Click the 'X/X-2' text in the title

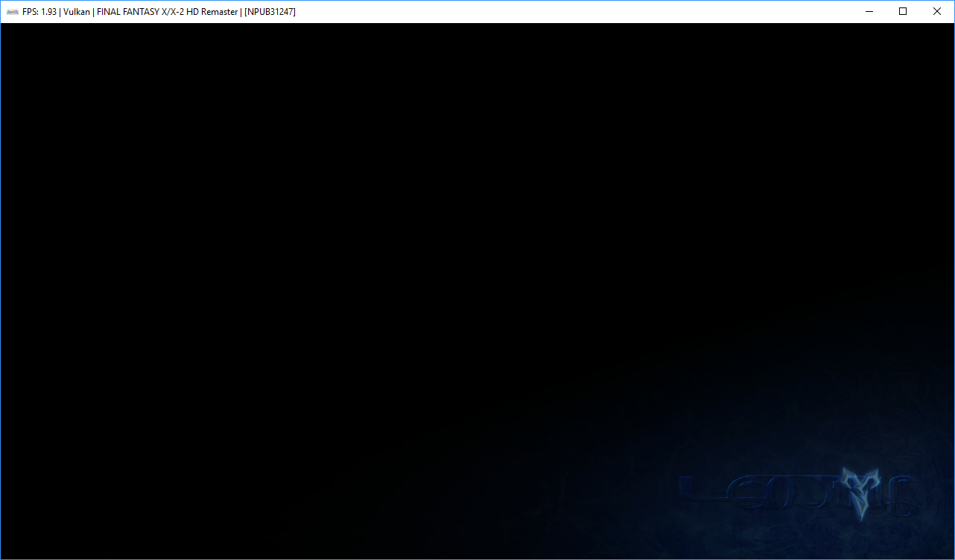(174, 12)
